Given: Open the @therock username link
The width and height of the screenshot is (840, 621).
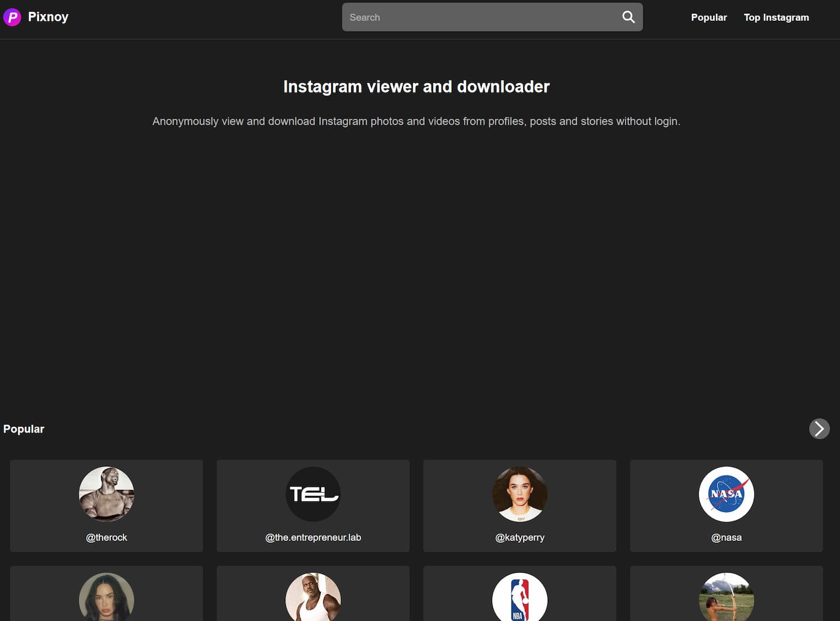Looking at the screenshot, I should click(106, 537).
